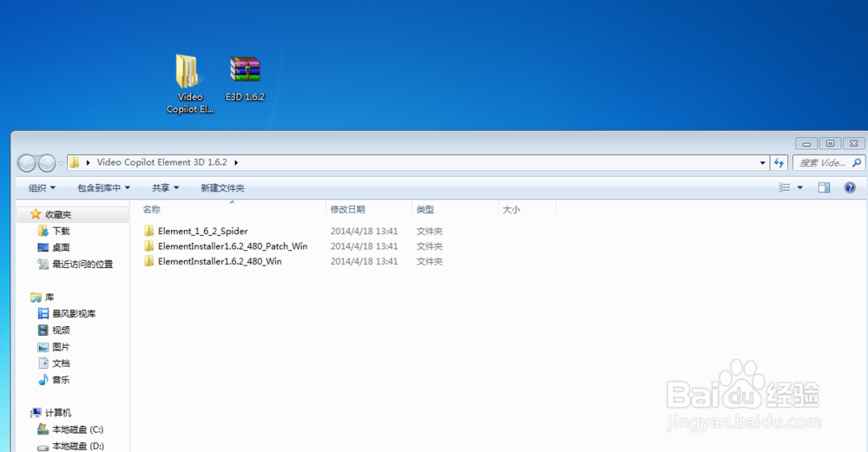The image size is (868, 452).
Task: Click folder icon of ElementInstaller1.6.2_480_Win
Action: 149,260
